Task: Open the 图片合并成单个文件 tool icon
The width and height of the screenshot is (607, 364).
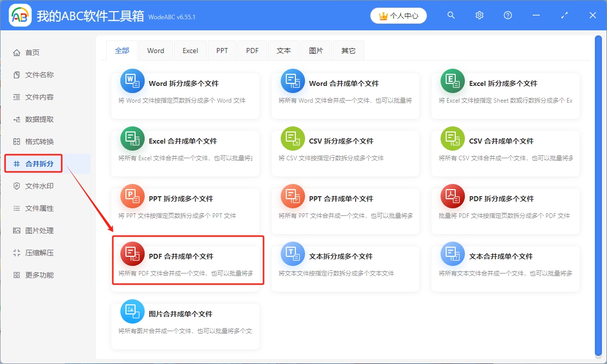Action: click(132, 312)
